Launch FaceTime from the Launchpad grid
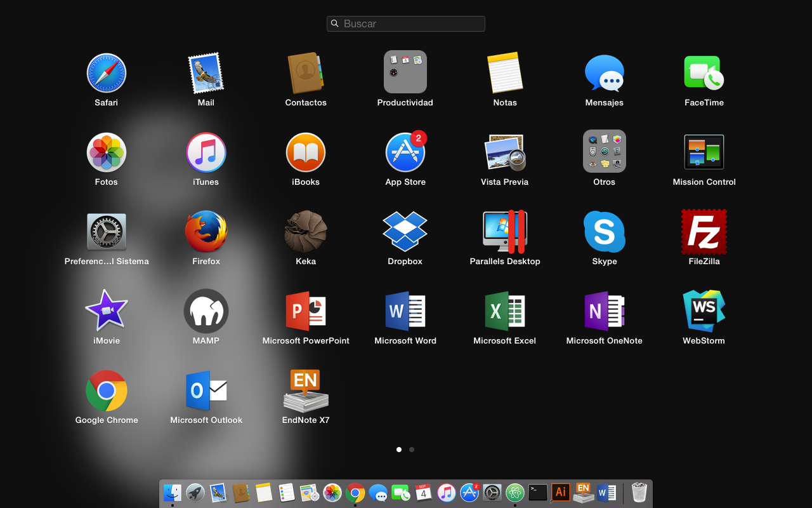 [704, 73]
